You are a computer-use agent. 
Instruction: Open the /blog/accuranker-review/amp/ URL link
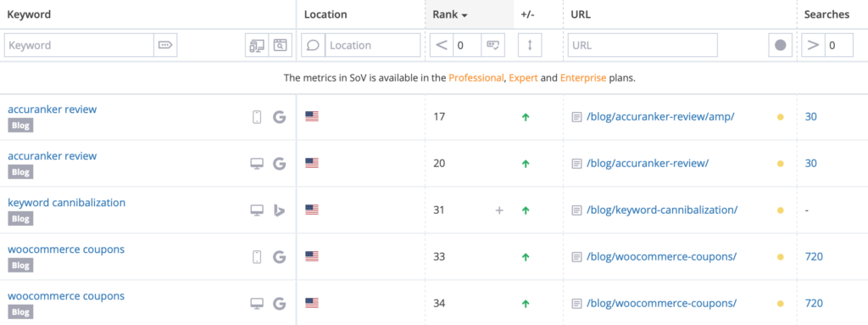[x=660, y=117]
